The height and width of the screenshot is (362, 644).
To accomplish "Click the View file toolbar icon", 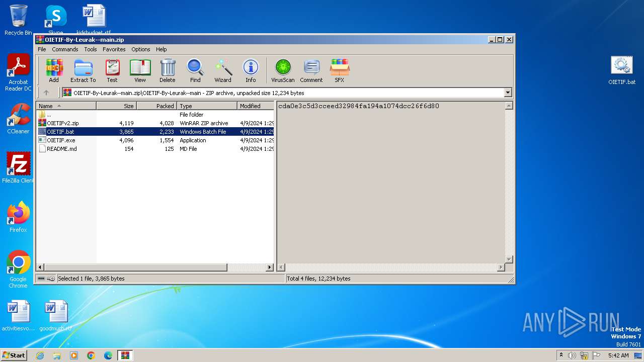I will (x=140, y=70).
